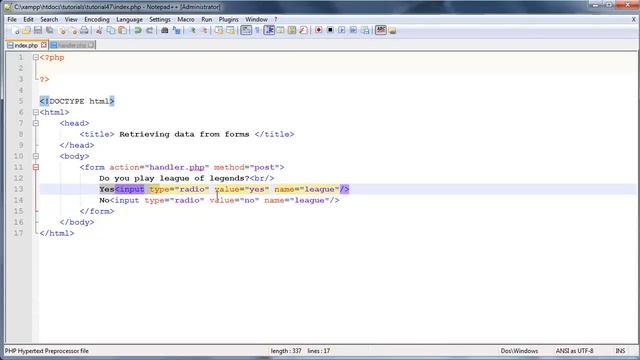Viewport: 640px width, 360px height.
Task: Open the Settings menu
Action: (160, 19)
